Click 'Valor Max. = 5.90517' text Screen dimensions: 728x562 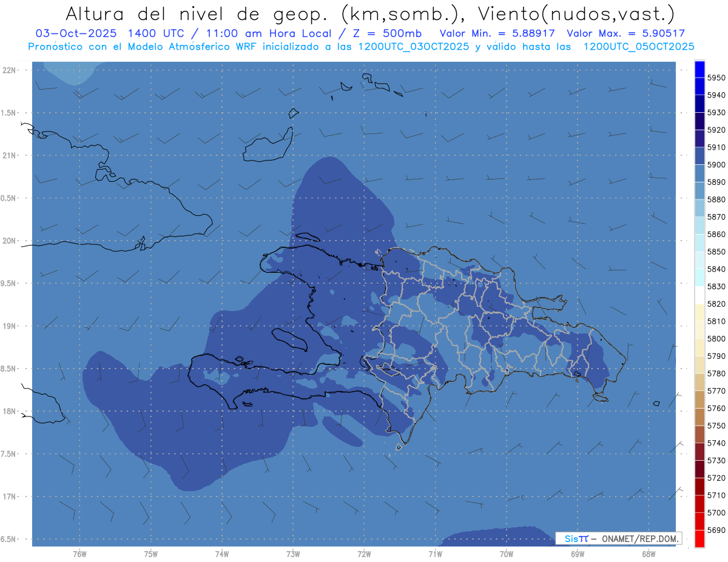625,34
